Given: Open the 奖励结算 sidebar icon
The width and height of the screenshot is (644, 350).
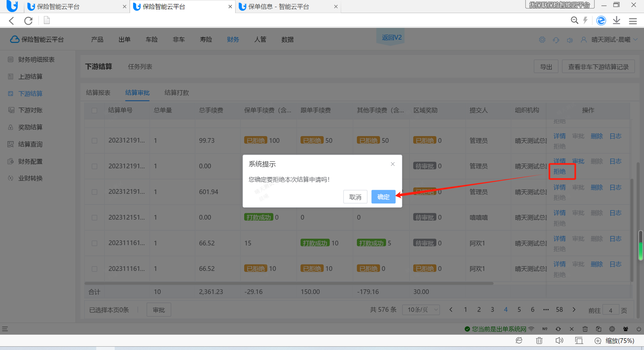Looking at the screenshot, I should point(11,127).
